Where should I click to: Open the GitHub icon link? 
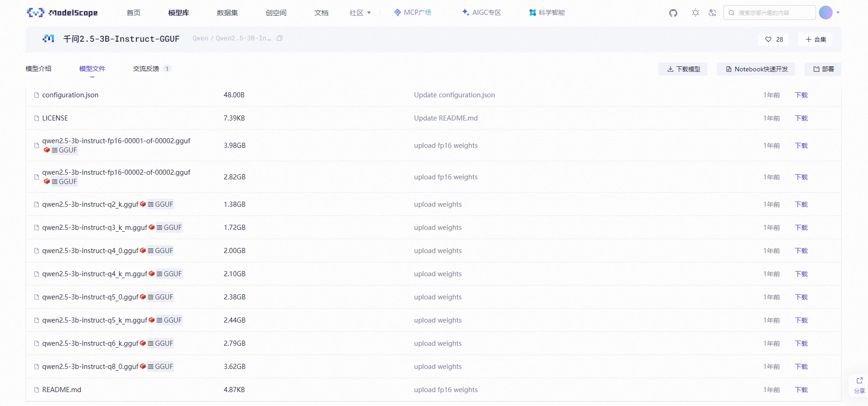(x=673, y=13)
